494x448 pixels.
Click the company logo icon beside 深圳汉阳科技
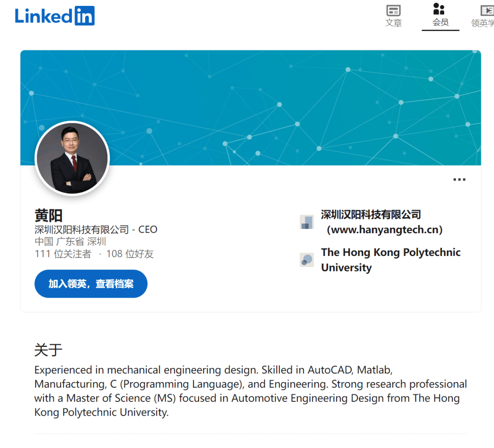tap(306, 222)
